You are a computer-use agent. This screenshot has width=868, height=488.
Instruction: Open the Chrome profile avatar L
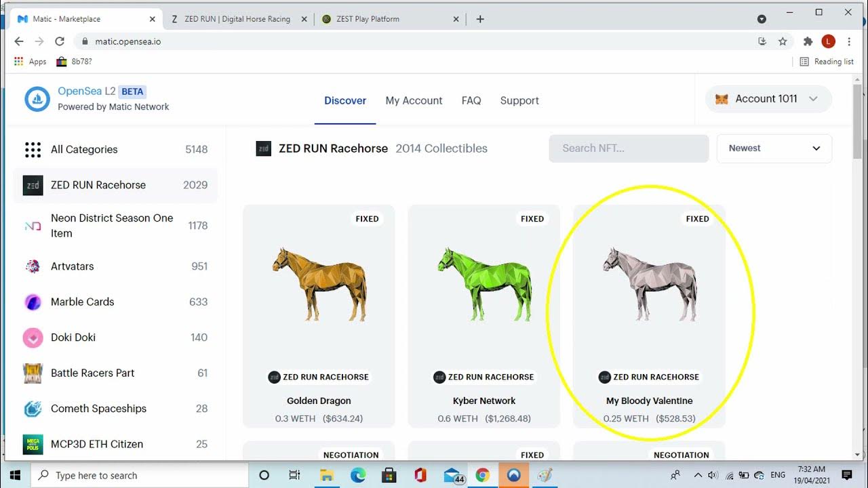[x=828, y=41]
